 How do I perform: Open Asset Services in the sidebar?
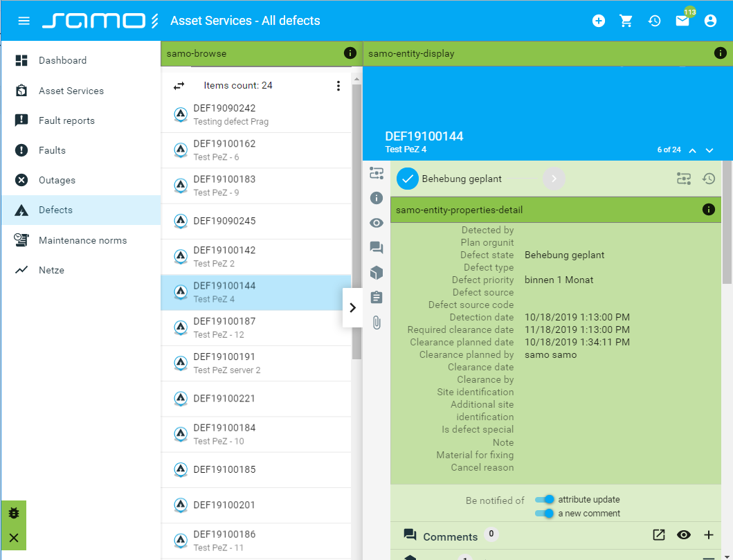point(80,91)
